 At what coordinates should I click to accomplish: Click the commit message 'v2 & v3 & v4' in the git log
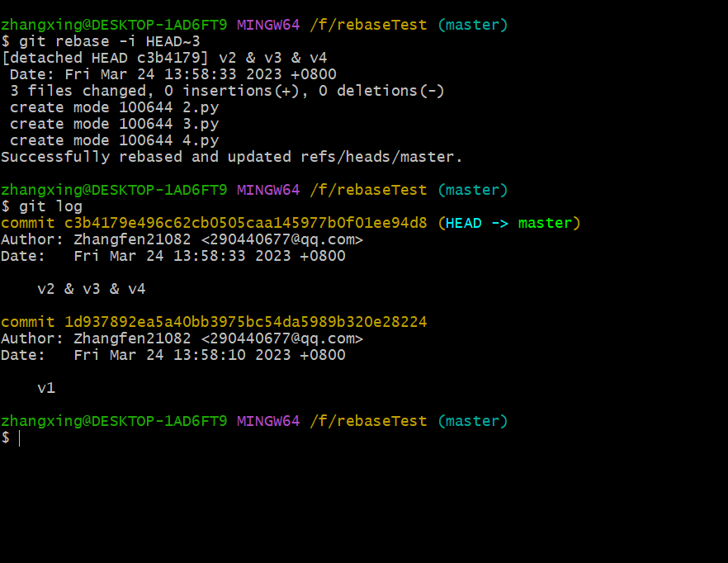[92, 289]
